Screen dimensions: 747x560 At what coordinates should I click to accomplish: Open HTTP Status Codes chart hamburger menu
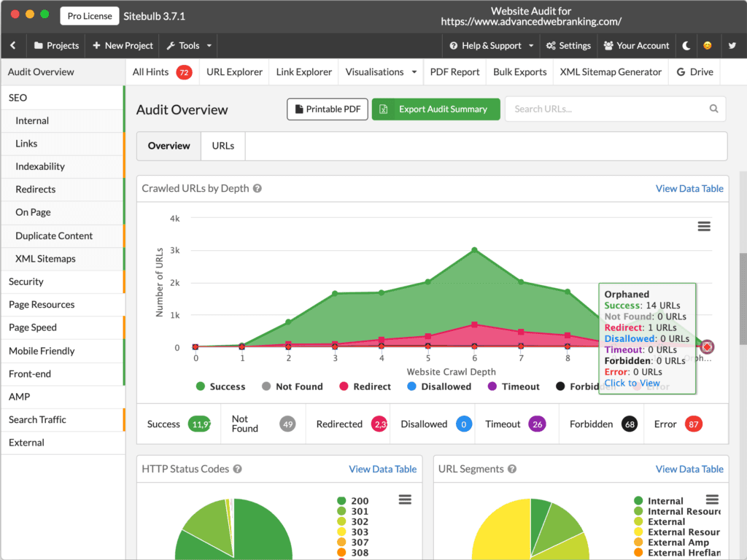(x=405, y=499)
